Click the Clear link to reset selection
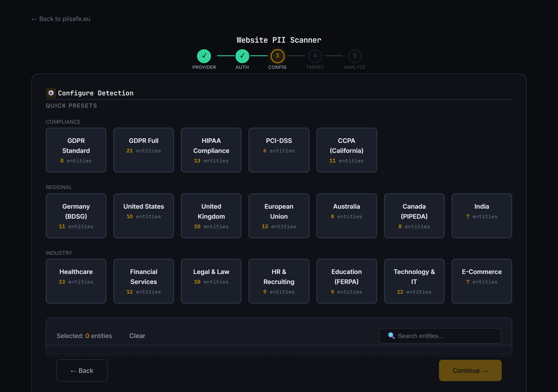558x392 pixels. pyautogui.click(x=137, y=336)
